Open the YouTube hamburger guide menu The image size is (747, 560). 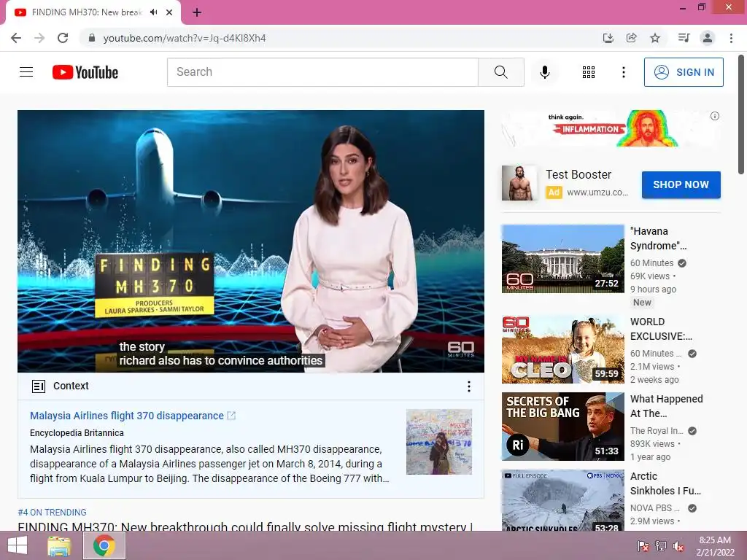(26, 72)
